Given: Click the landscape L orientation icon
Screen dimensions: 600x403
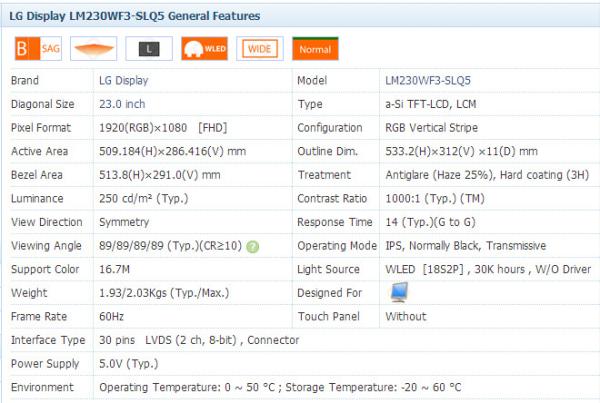Looking at the screenshot, I should point(149,49).
